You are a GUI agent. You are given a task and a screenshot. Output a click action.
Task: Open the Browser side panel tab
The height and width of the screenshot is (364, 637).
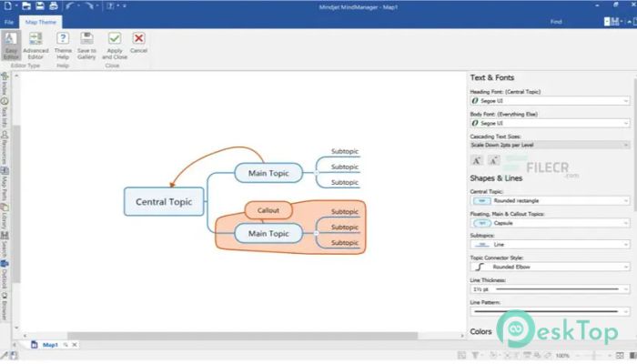point(5,306)
